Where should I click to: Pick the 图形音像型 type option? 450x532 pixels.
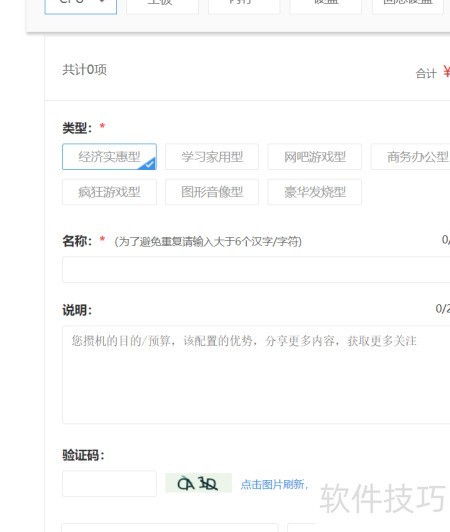pyautogui.click(x=212, y=192)
